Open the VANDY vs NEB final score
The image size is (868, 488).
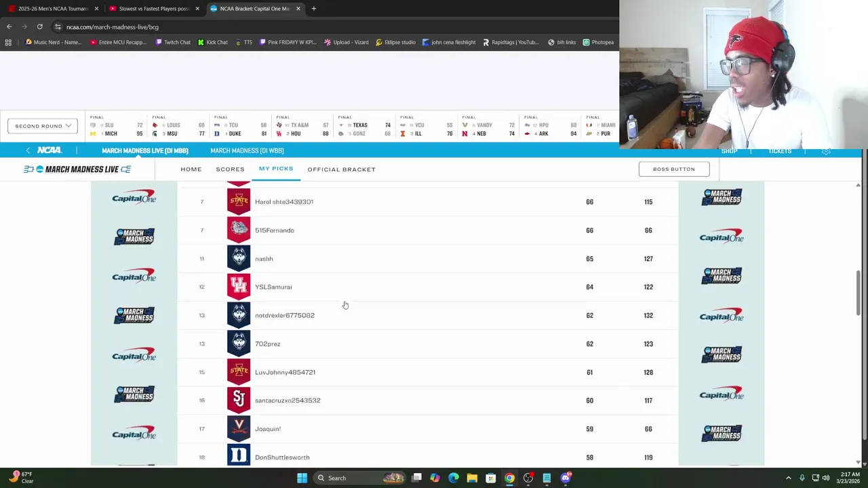pos(488,125)
